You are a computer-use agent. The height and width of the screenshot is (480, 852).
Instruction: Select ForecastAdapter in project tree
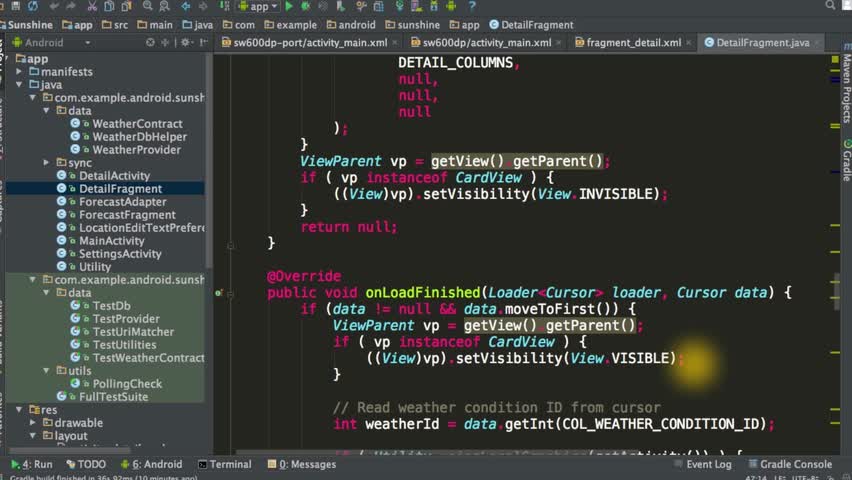(x=123, y=202)
